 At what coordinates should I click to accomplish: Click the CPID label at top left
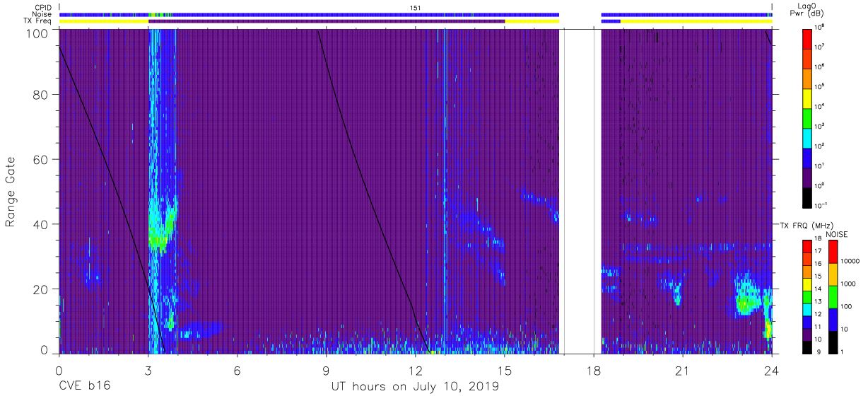click(x=42, y=7)
